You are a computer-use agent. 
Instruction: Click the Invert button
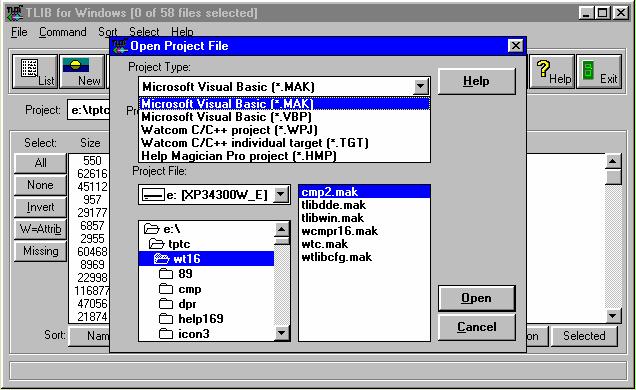pyautogui.click(x=40, y=207)
